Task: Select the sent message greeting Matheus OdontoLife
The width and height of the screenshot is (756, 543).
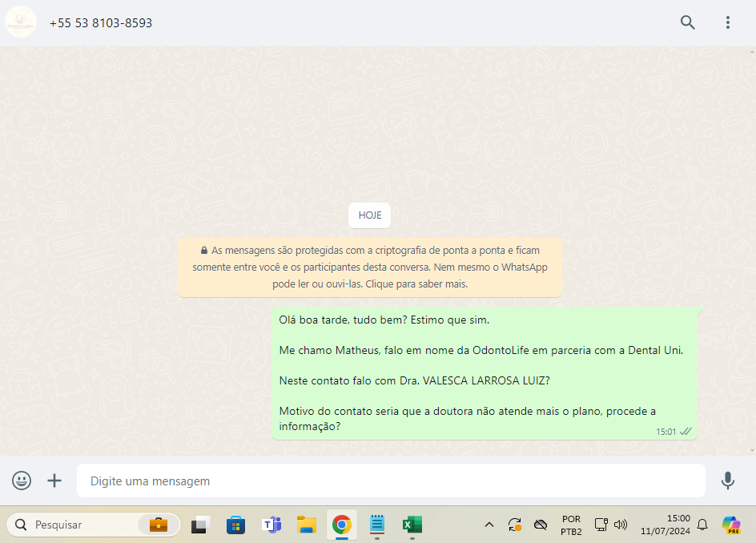Action: pos(484,372)
